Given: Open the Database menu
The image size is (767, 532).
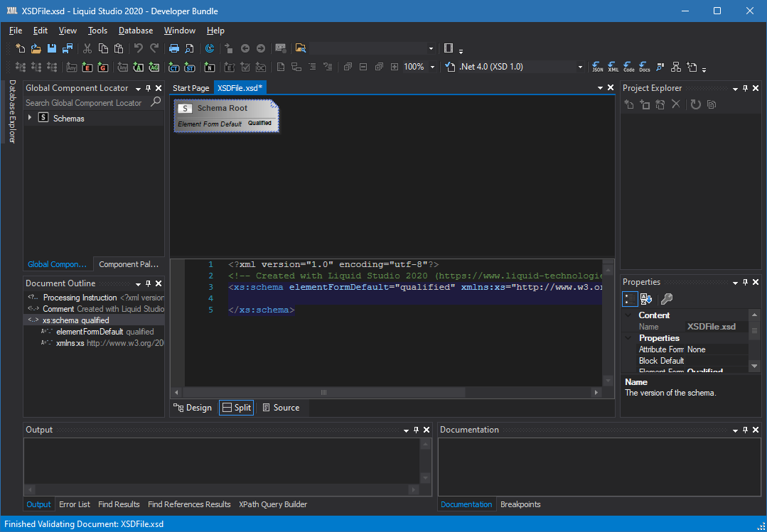Looking at the screenshot, I should pos(136,31).
